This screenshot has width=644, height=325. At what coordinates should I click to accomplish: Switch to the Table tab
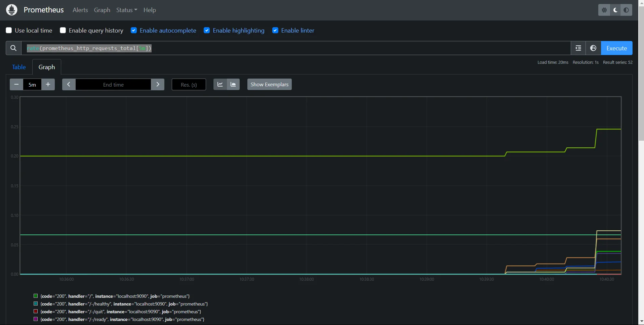click(19, 67)
